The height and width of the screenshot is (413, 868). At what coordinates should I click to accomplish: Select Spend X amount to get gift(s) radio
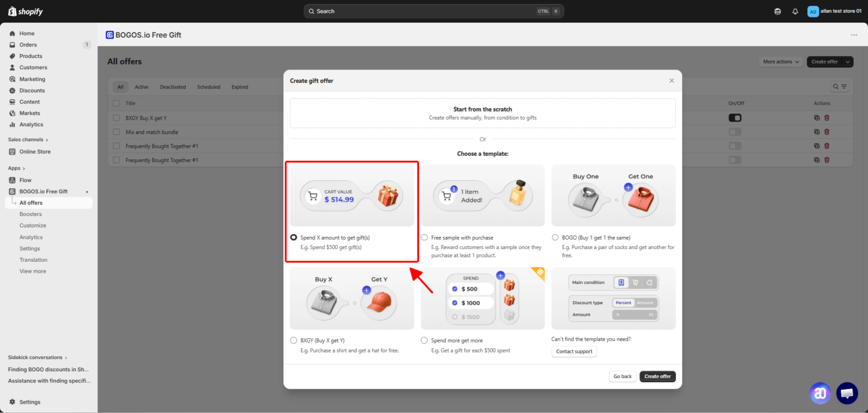(294, 237)
